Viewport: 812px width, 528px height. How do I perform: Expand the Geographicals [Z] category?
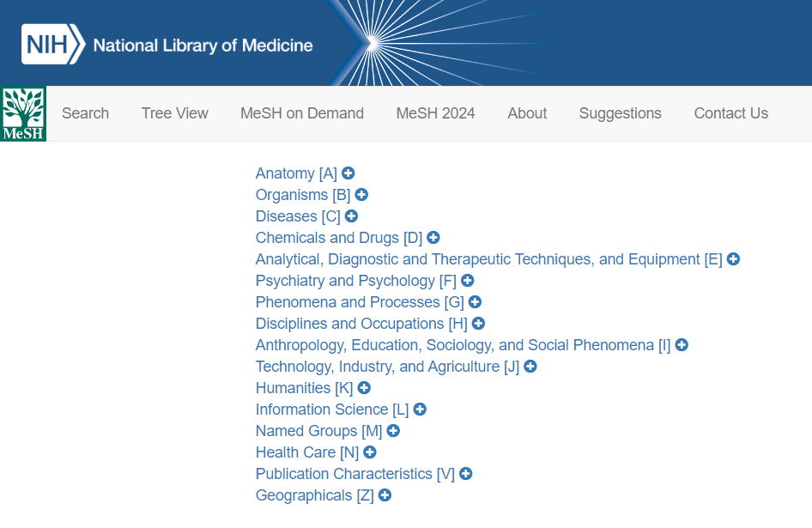coord(384,495)
